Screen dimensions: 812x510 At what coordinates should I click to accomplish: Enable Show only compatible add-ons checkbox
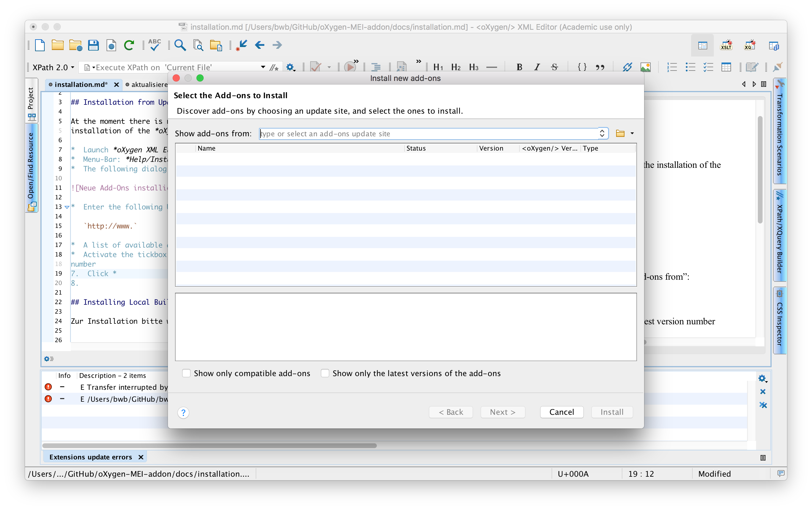pyautogui.click(x=186, y=373)
